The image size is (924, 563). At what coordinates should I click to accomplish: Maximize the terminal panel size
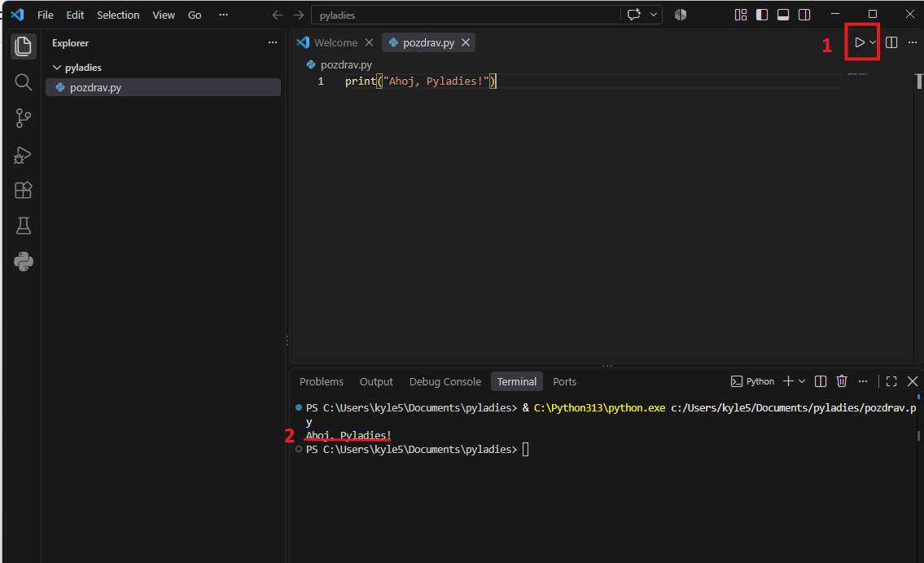[891, 381]
